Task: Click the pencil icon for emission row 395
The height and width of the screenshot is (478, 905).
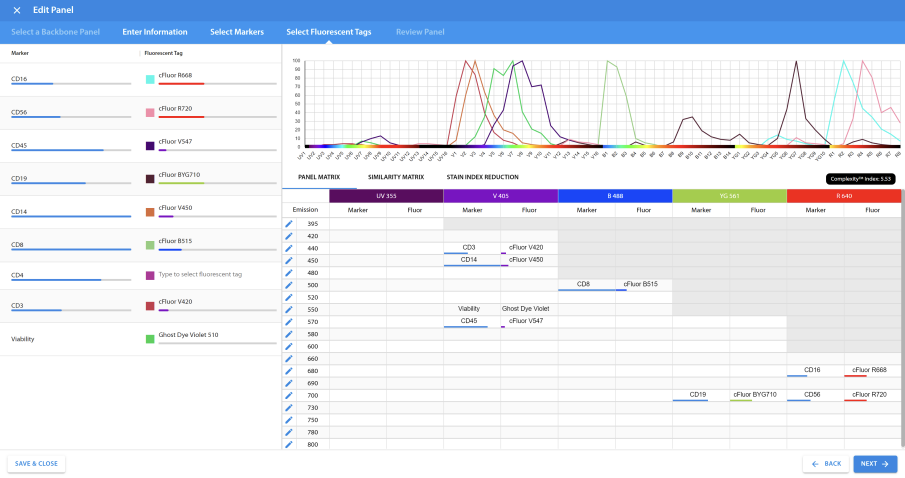Action: 289,224
